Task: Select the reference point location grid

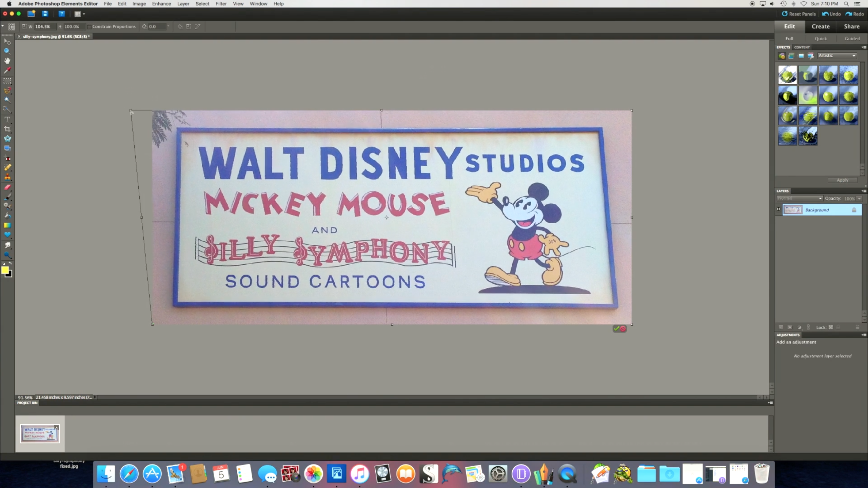Action: (12, 26)
